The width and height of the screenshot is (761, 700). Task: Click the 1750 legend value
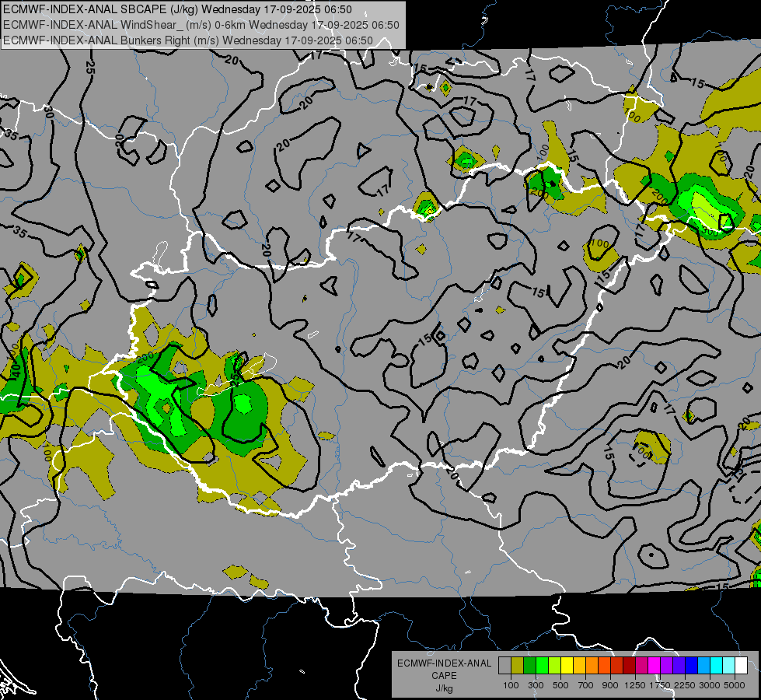660,685
